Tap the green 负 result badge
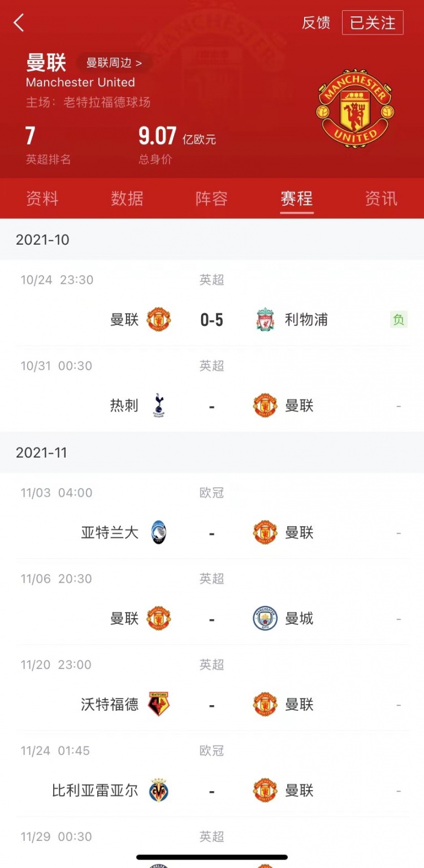Image resolution: width=424 pixels, height=868 pixels. click(x=399, y=320)
